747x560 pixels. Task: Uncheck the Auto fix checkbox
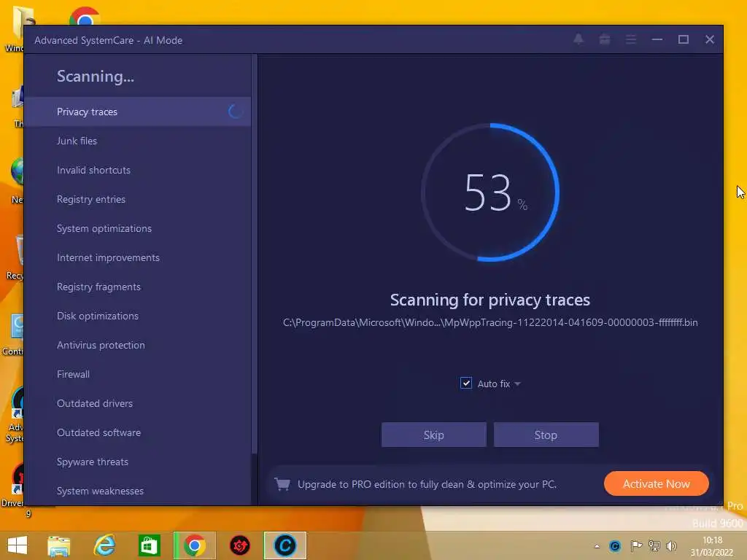(466, 384)
